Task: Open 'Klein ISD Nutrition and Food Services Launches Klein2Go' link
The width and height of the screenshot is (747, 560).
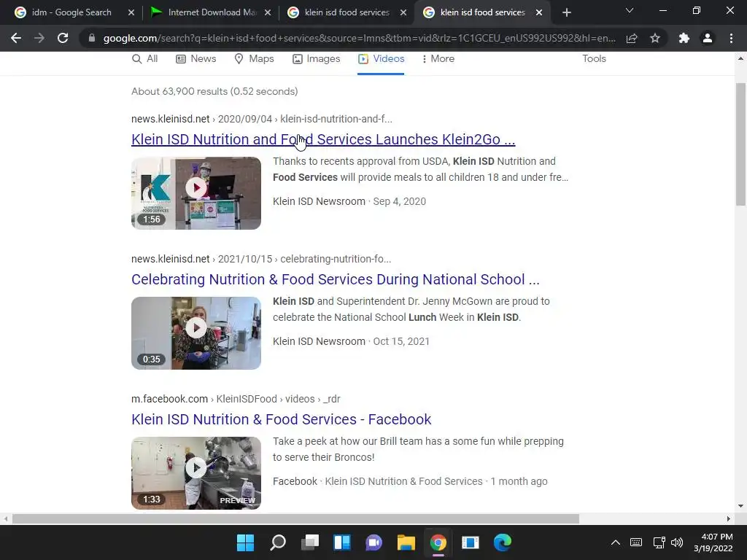Action: pos(323,139)
